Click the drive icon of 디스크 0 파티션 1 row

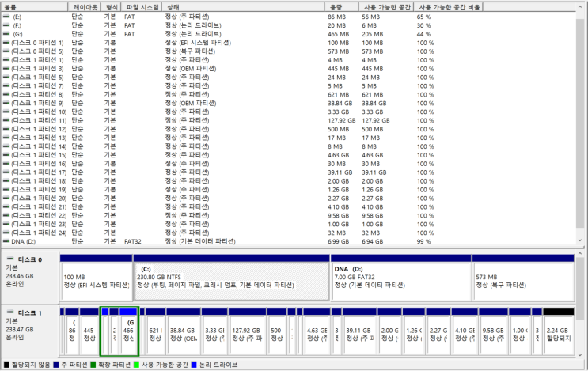click(x=6, y=43)
